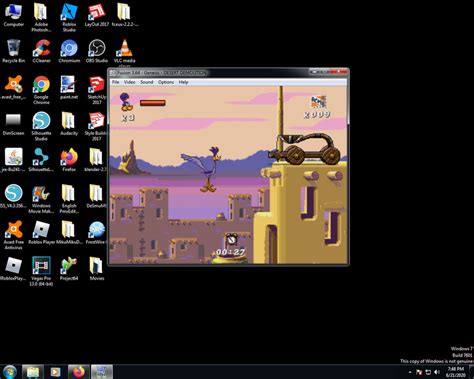Select the Adobe Photoshop folder icon
The height and width of the screenshot is (379, 474).
[41, 17]
